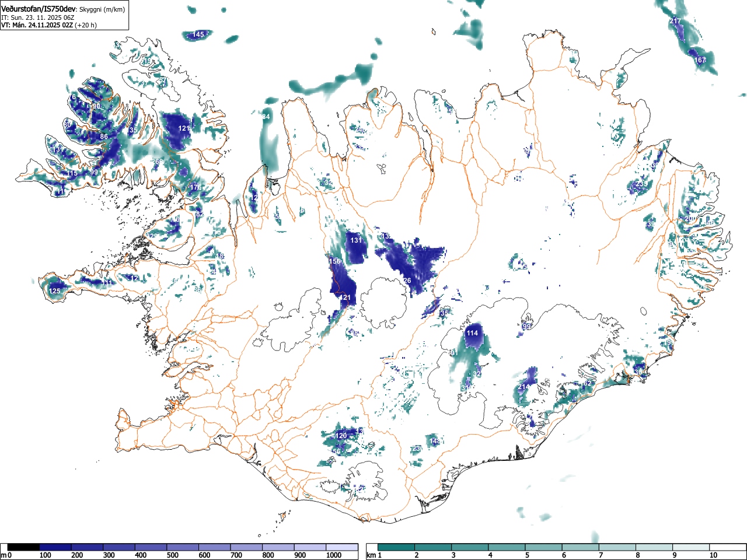Click the 167 visibility value label
The image size is (747, 560).
click(700, 60)
